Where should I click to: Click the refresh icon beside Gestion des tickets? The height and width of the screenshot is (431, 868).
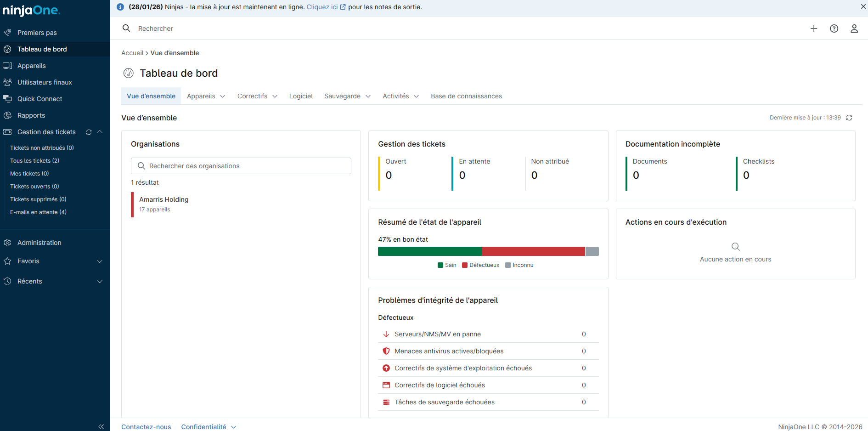(x=89, y=132)
